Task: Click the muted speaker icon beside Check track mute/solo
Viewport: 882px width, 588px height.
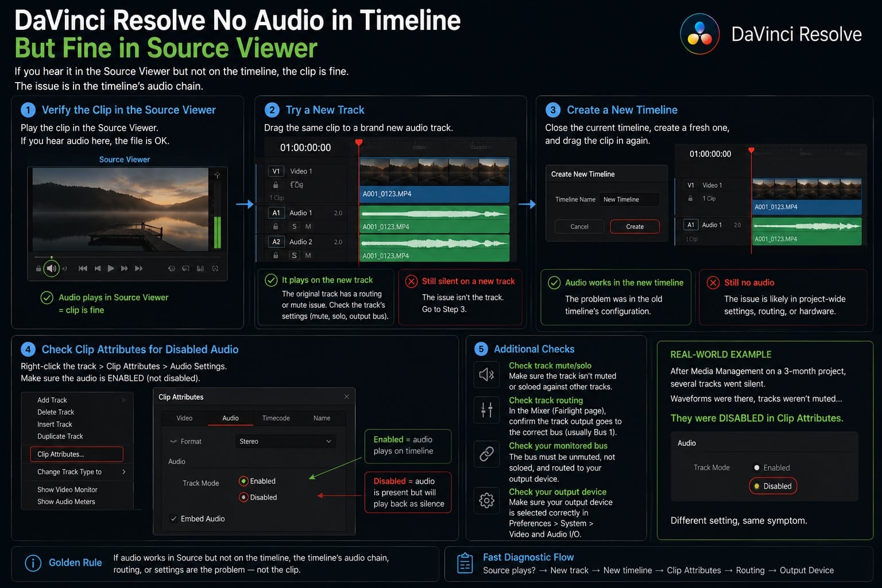Action: point(486,374)
